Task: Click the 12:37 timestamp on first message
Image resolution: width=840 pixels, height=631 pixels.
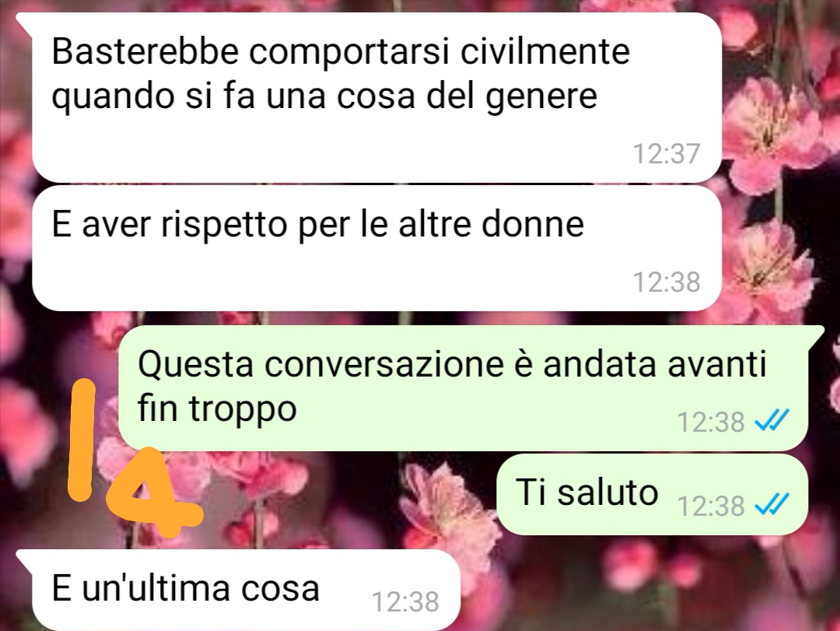Action: pos(667,154)
